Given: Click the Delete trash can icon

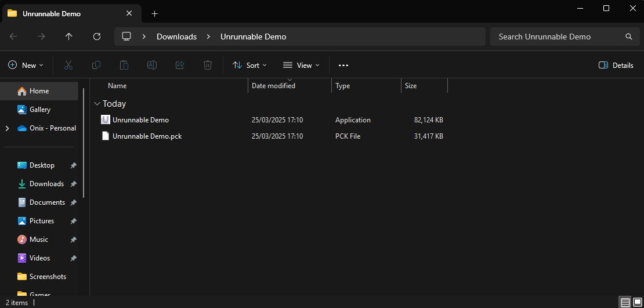Looking at the screenshot, I should [x=208, y=66].
